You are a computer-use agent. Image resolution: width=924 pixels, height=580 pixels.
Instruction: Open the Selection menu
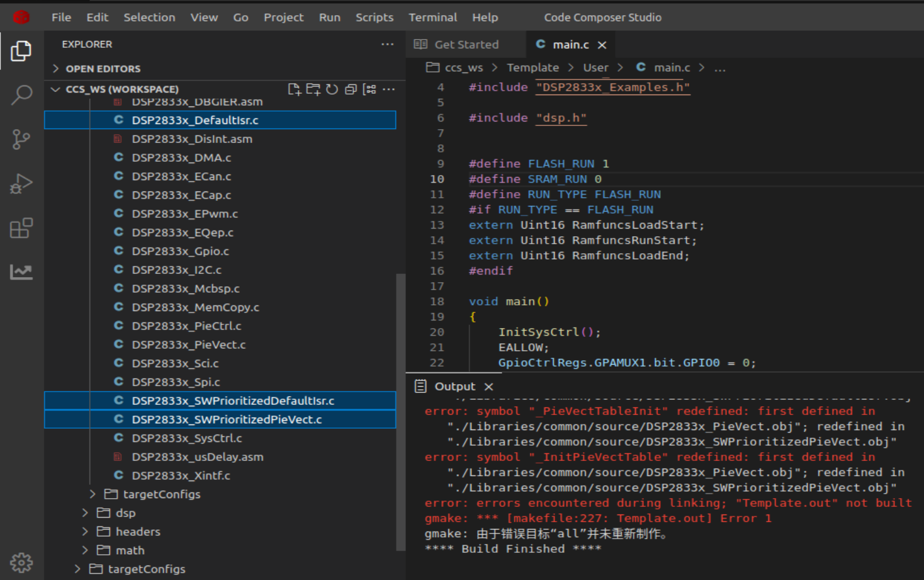point(149,18)
